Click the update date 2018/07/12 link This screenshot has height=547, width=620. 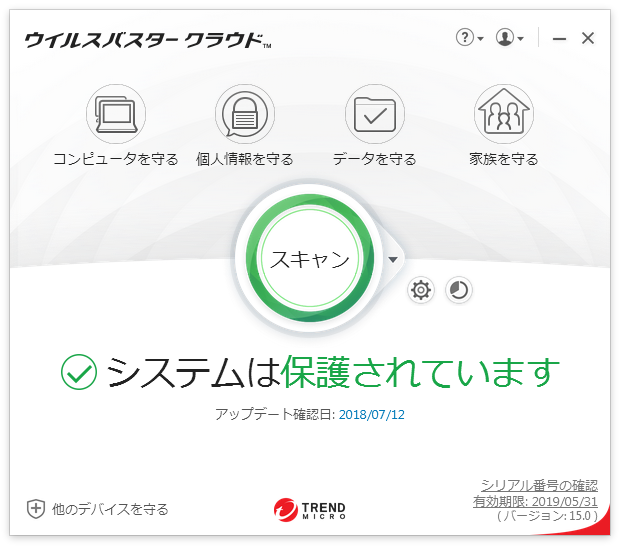[372, 415]
